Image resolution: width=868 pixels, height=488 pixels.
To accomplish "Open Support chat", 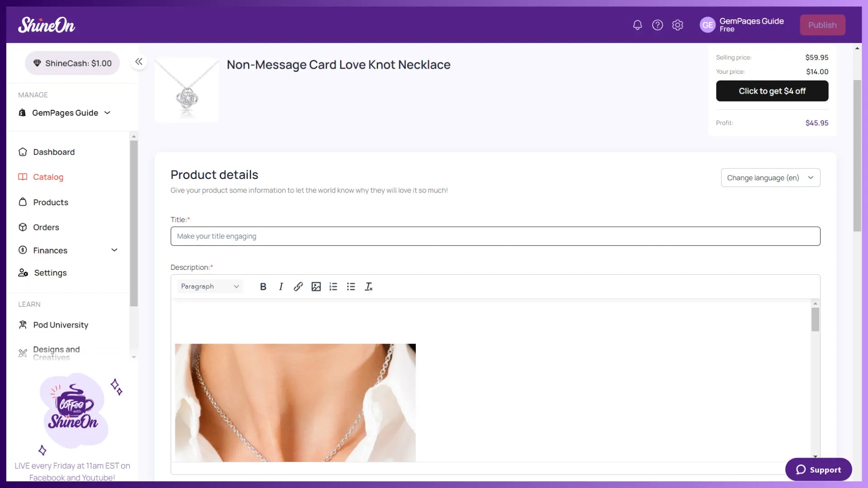I will pos(818,469).
